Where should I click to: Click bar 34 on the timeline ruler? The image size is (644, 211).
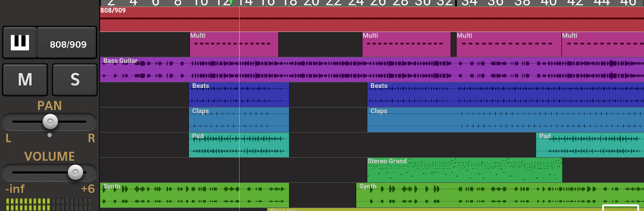469,3
